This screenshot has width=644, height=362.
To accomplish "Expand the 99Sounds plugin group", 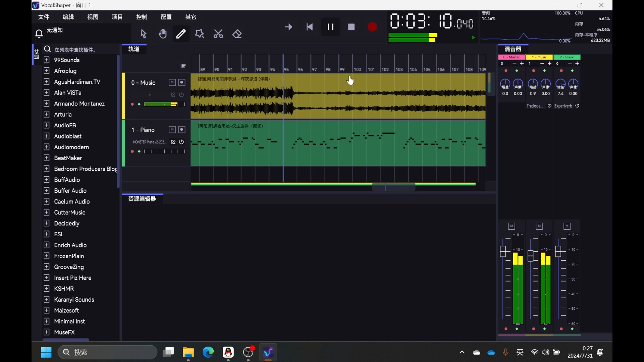I will point(47,60).
